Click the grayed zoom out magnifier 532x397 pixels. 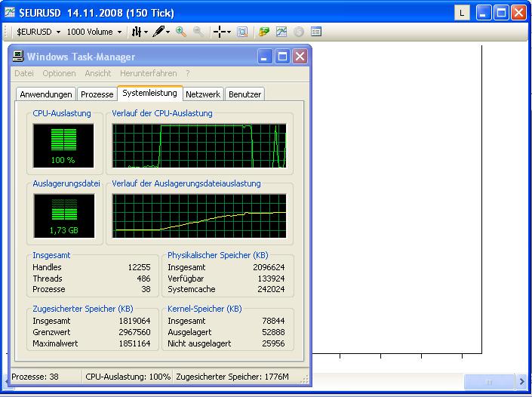198,32
